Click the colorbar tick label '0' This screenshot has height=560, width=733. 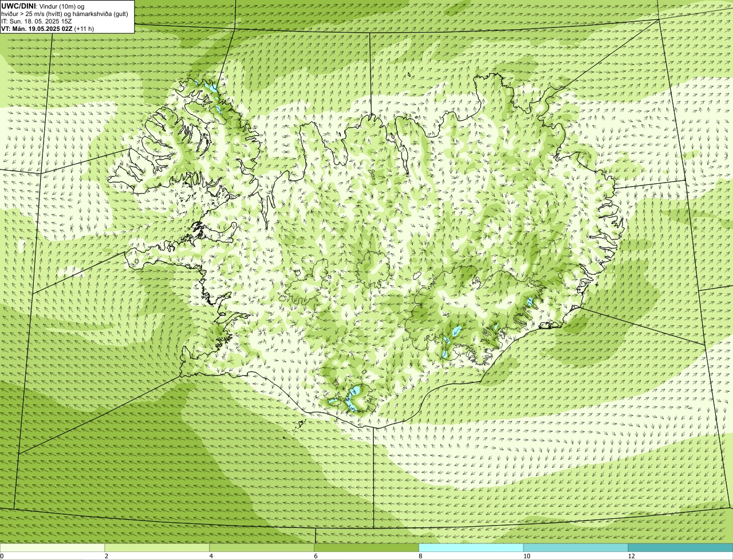pyautogui.click(x=2, y=556)
